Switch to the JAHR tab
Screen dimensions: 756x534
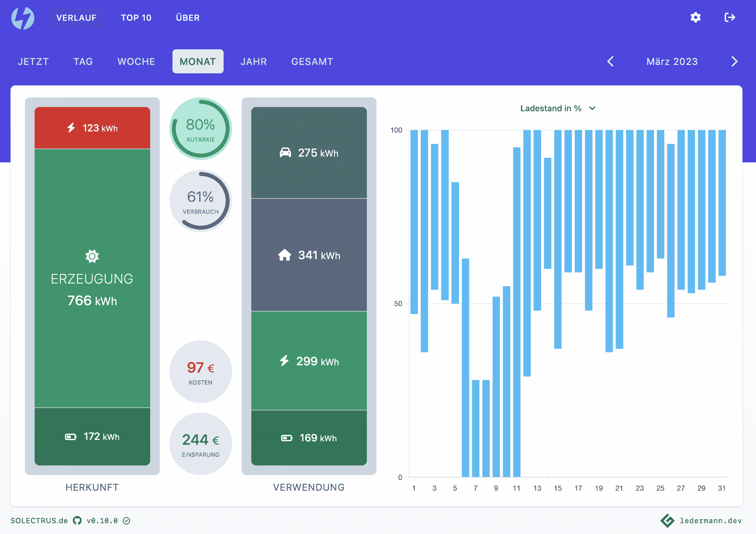tap(253, 62)
